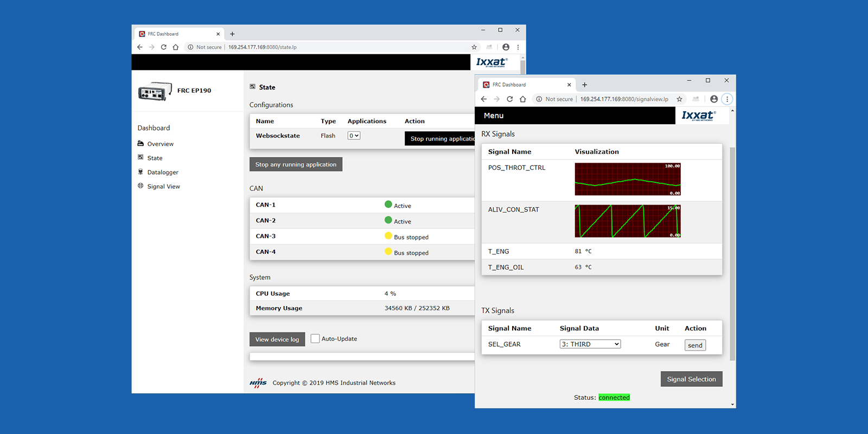This screenshot has width=868, height=434.
Task: Open the Applications dropdown for Websockstate
Action: tap(354, 136)
